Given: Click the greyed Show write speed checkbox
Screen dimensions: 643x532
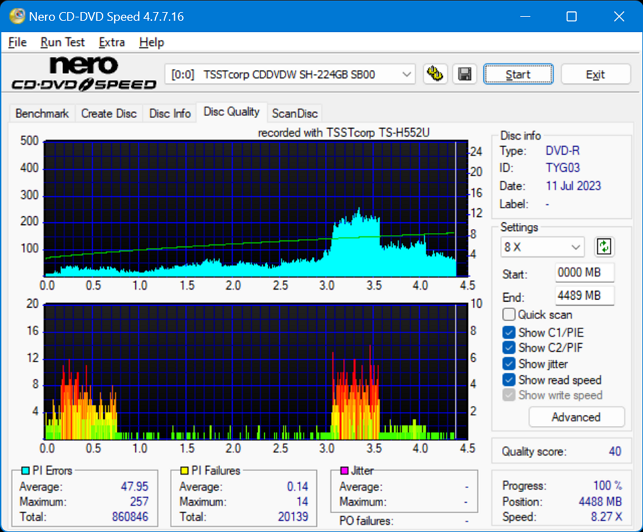Looking at the screenshot, I should 508,395.
